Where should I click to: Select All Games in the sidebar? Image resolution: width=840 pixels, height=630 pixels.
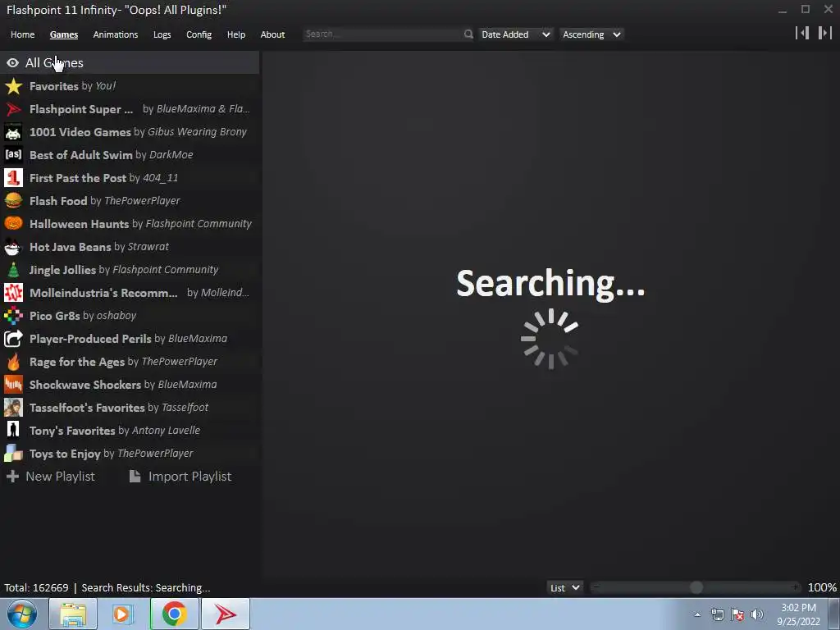point(130,62)
